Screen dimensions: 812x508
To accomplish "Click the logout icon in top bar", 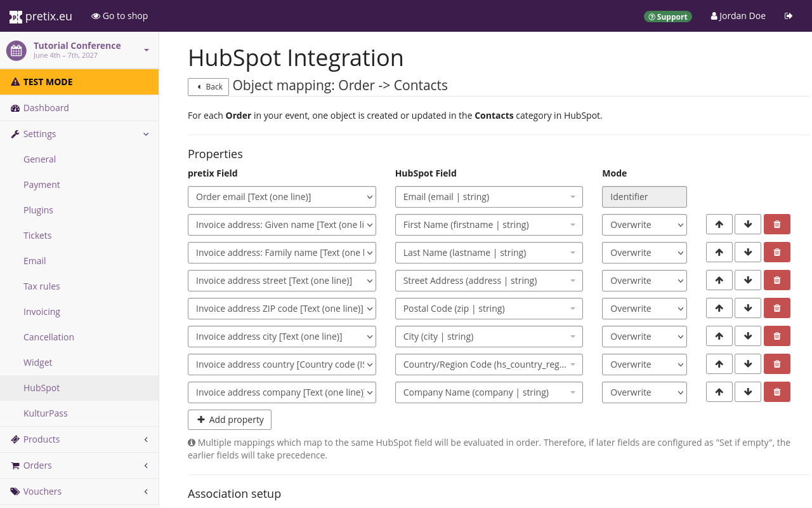I will coord(789,16).
